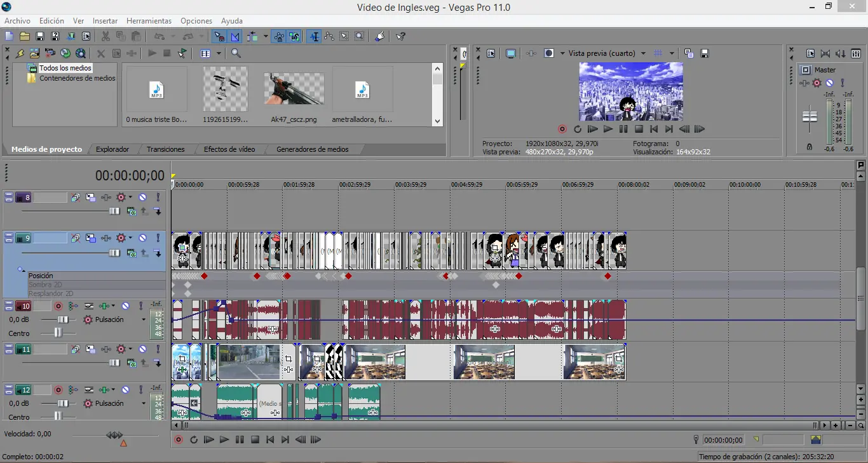This screenshot has width=868, height=463.
Task: Select the Zoom Edit tool in the main toolbar
Action: coord(359,37)
